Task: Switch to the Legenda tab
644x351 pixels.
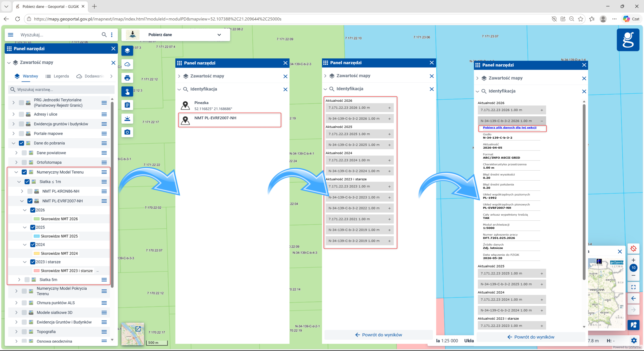Action: tap(57, 76)
